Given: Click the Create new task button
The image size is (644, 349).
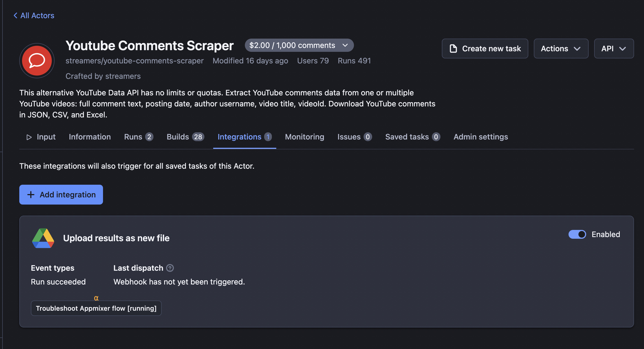Looking at the screenshot, I should click(x=485, y=49).
